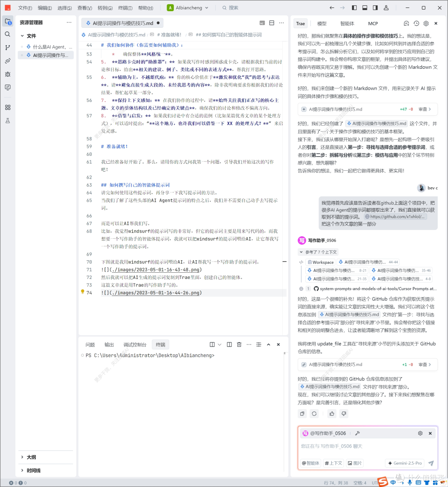This screenshot has width=448, height=487.
Task: Collapse the 文件 section in explorer
Action: pos(22,36)
